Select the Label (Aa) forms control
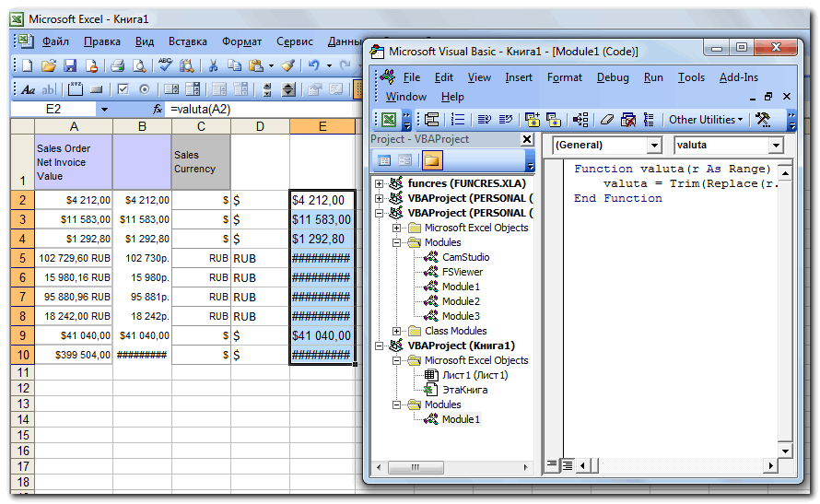Viewport: 820px width, 504px height. (x=28, y=89)
